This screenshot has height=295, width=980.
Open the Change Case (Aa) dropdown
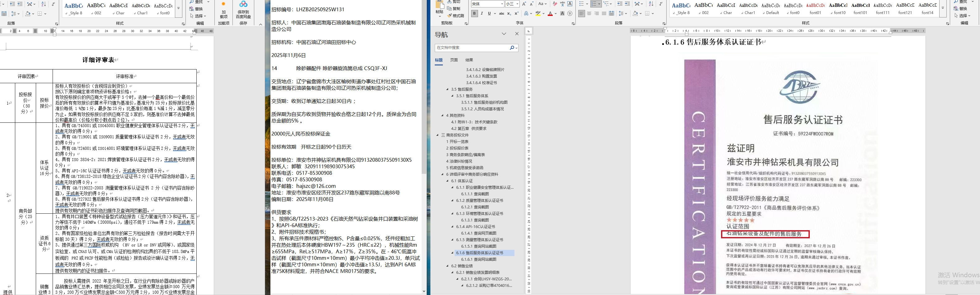(542, 4)
